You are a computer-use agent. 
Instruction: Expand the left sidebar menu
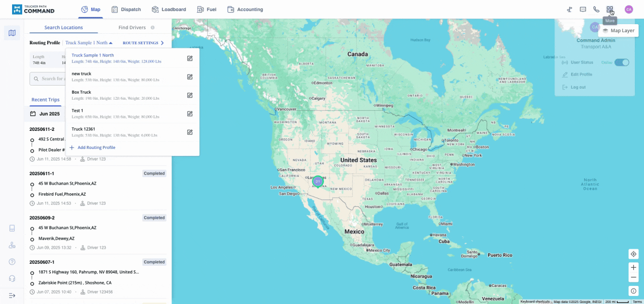point(12,295)
